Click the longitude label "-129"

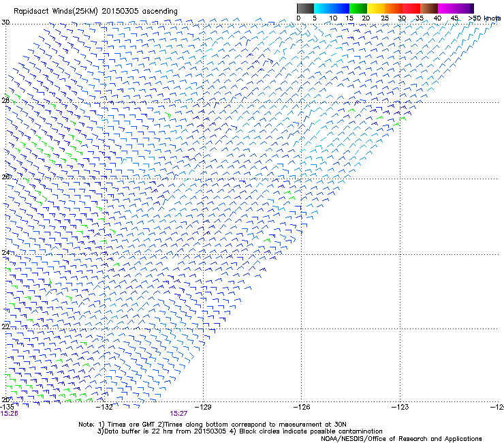(203, 407)
